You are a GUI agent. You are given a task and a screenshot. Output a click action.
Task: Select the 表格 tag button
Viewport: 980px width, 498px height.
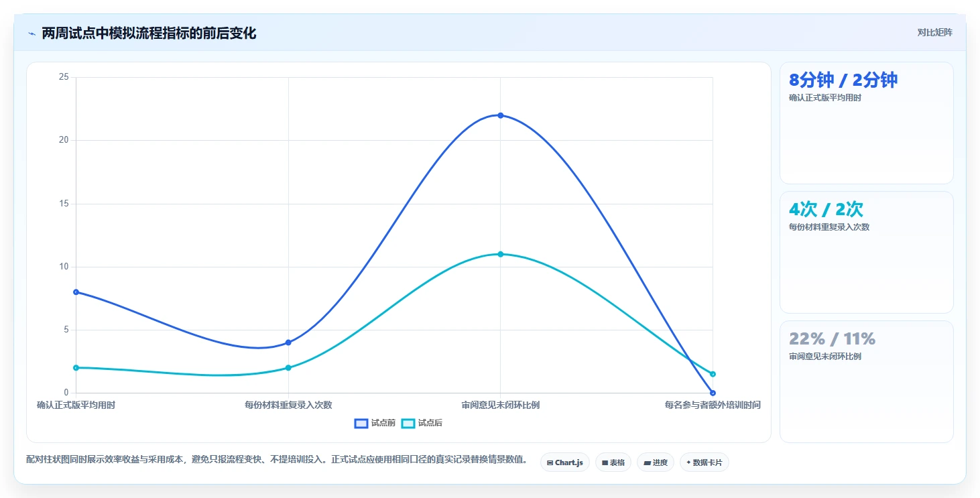coord(613,462)
